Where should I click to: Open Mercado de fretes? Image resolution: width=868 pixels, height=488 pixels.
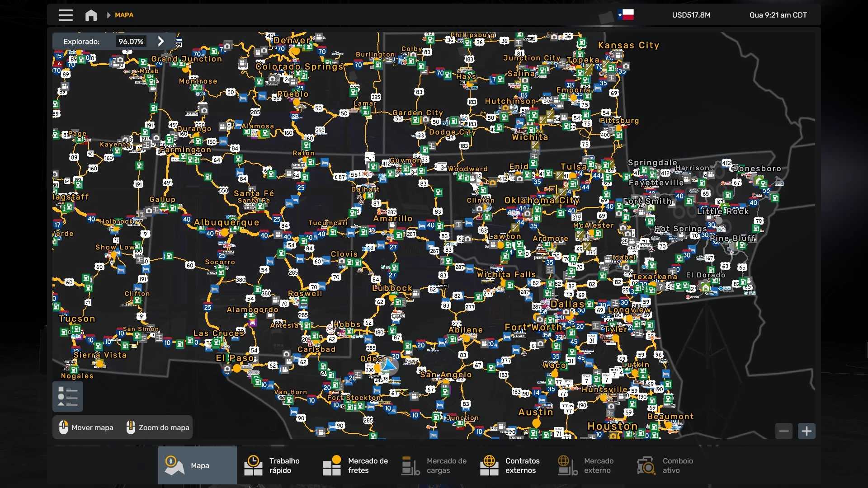[355, 465]
